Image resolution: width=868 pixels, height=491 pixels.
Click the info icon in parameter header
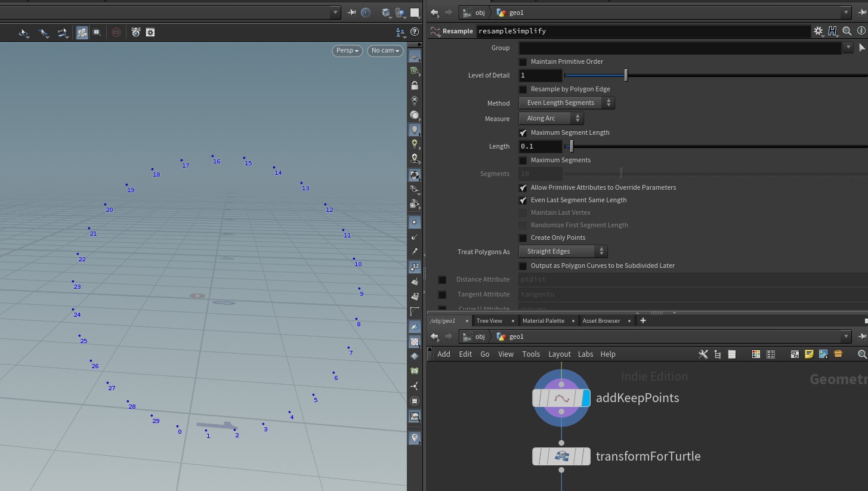[x=861, y=31]
